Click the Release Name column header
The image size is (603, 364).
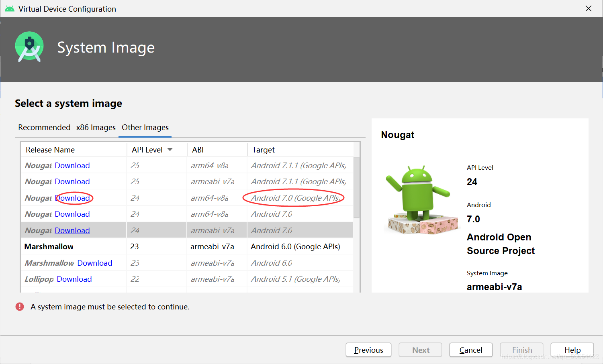coord(74,150)
